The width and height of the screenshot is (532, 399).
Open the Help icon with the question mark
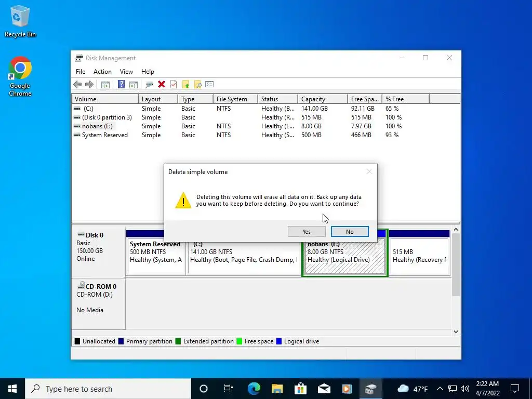[x=121, y=84]
